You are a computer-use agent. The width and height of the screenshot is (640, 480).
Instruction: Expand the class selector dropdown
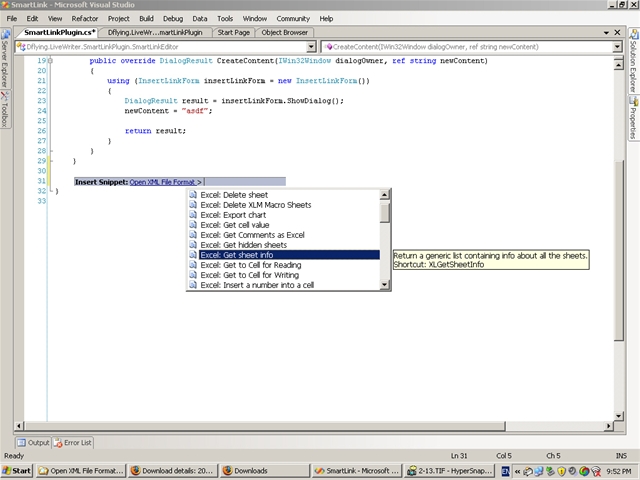pyautogui.click(x=312, y=47)
